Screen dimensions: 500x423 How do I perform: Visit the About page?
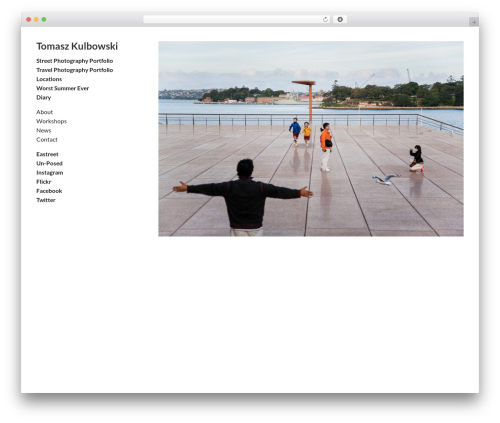(x=45, y=112)
